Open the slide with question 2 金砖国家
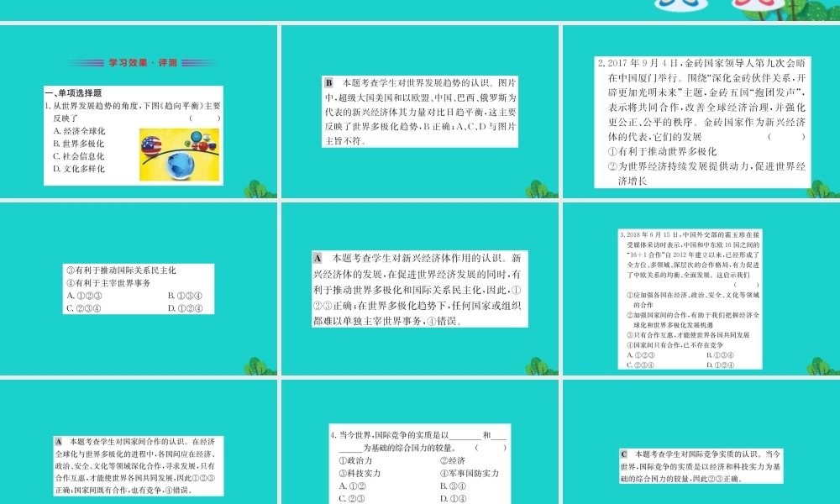 tap(701, 112)
